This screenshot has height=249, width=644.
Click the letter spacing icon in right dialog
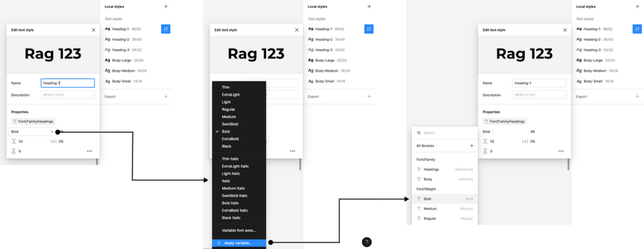coord(524,141)
